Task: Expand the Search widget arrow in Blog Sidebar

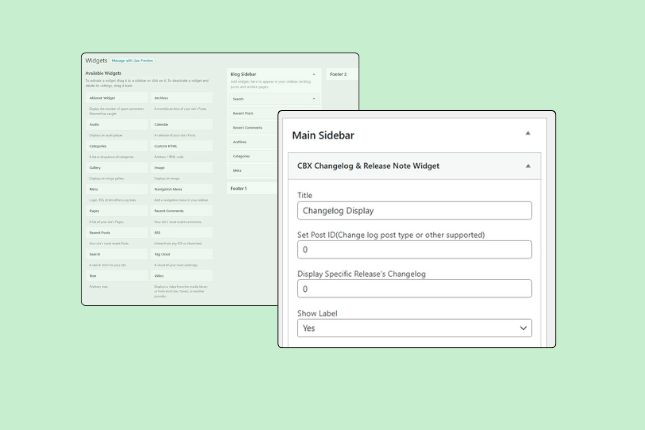Action: [314, 99]
